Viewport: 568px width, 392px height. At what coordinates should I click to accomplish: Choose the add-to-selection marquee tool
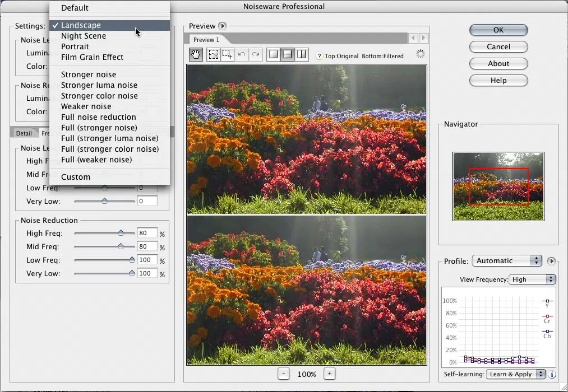(227, 54)
